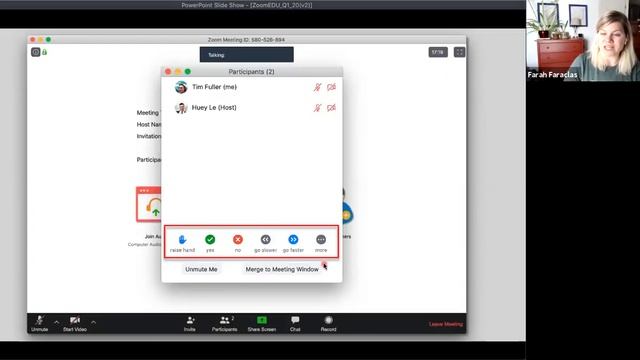Click Leave Meeting link
The width and height of the screenshot is (640, 360).
446,324
